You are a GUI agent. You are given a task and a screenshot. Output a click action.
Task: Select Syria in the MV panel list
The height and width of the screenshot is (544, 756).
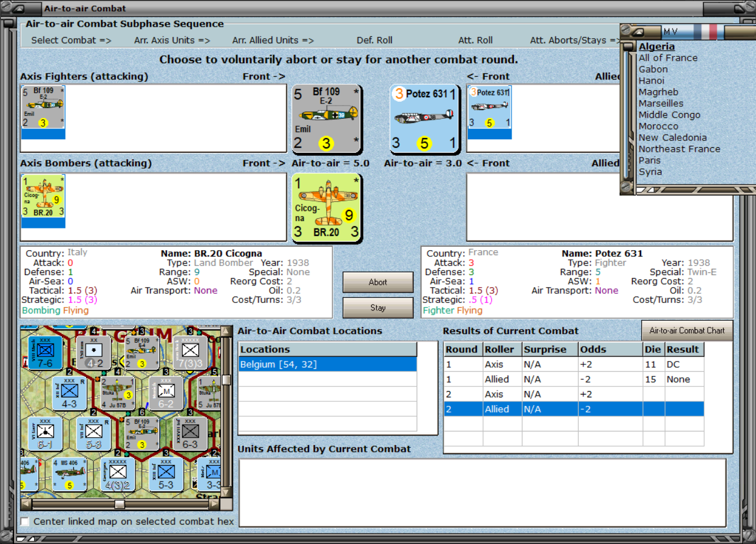point(650,172)
